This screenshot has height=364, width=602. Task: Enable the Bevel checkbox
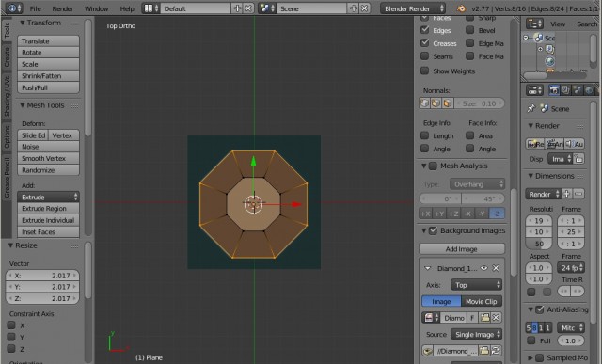tap(470, 30)
